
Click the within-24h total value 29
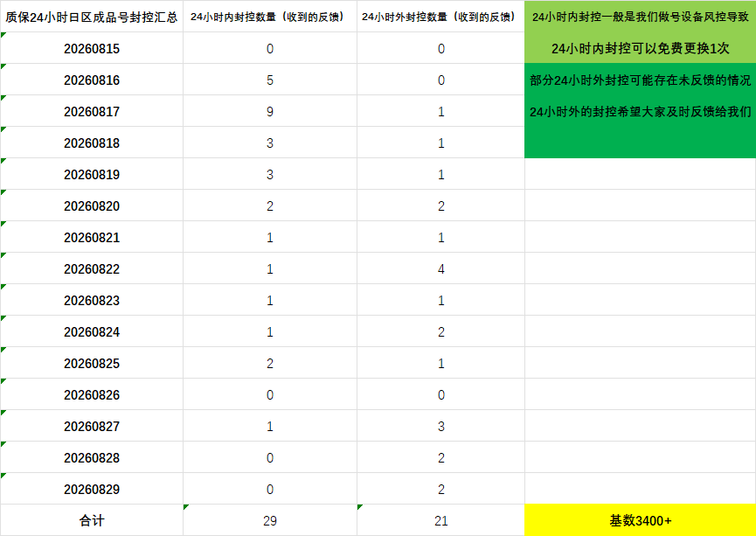tap(270, 520)
